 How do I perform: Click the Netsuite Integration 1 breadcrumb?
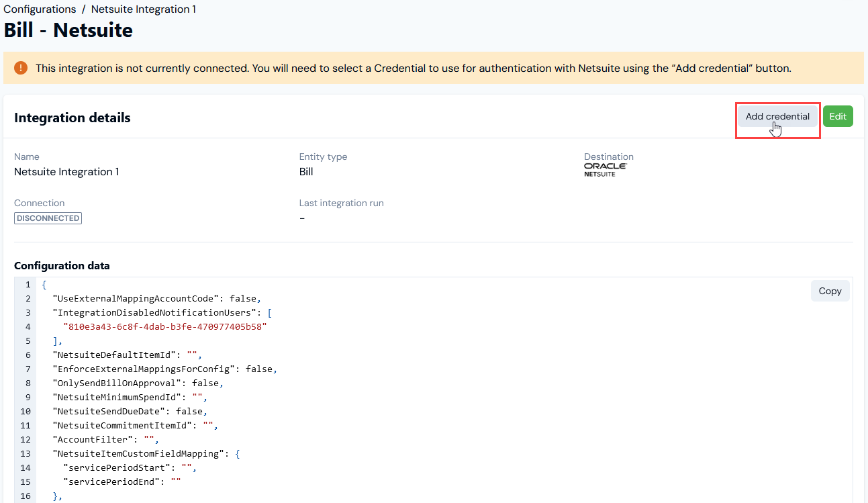(144, 9)
